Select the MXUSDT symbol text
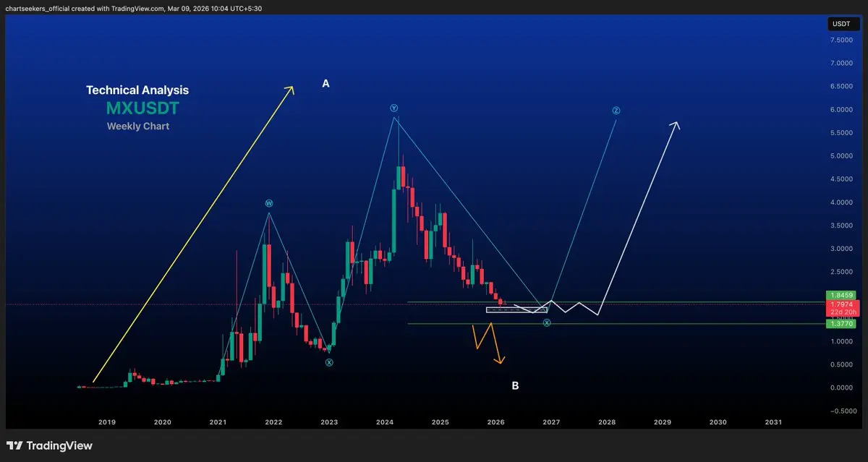Viewport: 868px width, 462px height. [x=142, y=108]
